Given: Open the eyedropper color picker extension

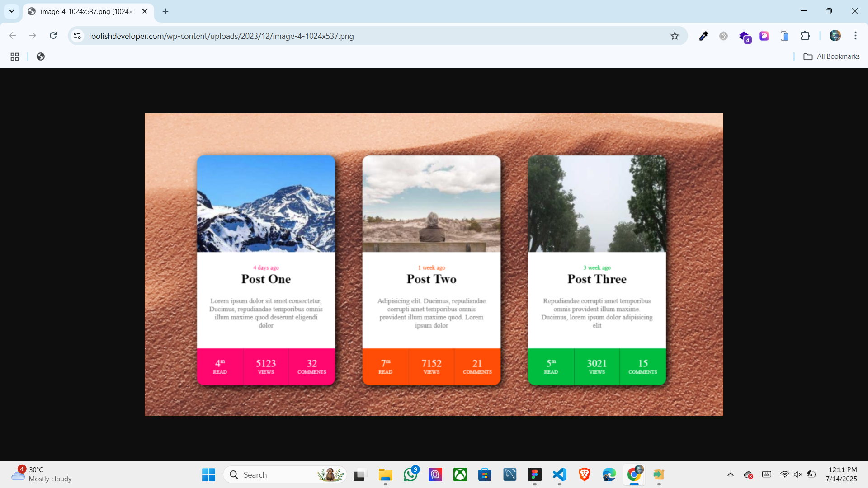Looking at the screenshot, I should (x=703, y=36).
